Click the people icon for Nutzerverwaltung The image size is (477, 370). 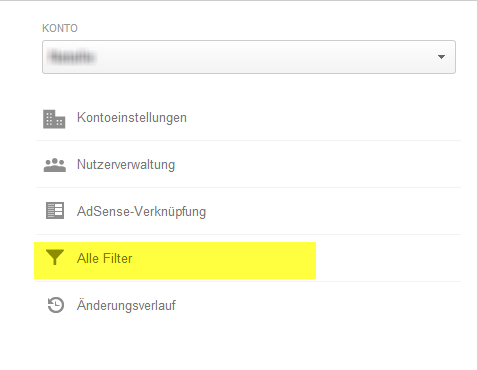pyautogui.click(x=55, y=165)
